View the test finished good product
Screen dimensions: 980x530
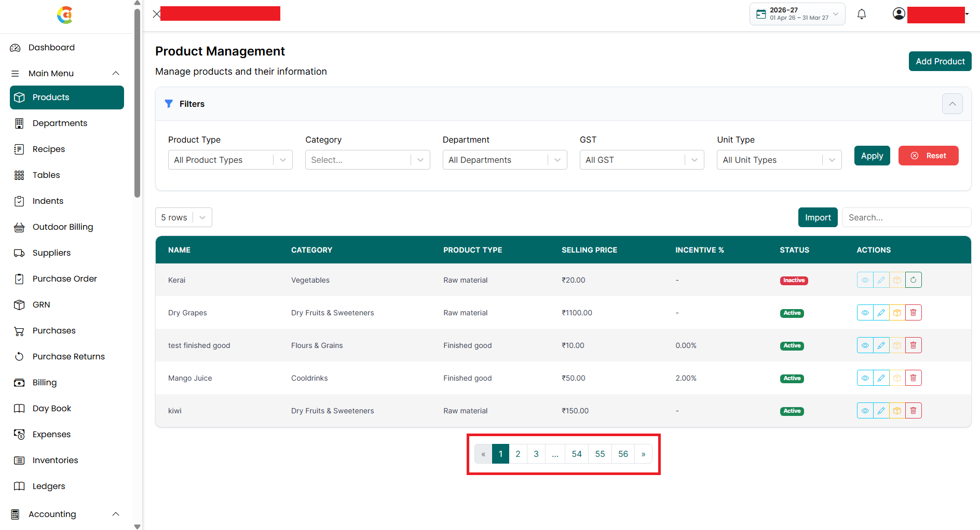(865, 345)
